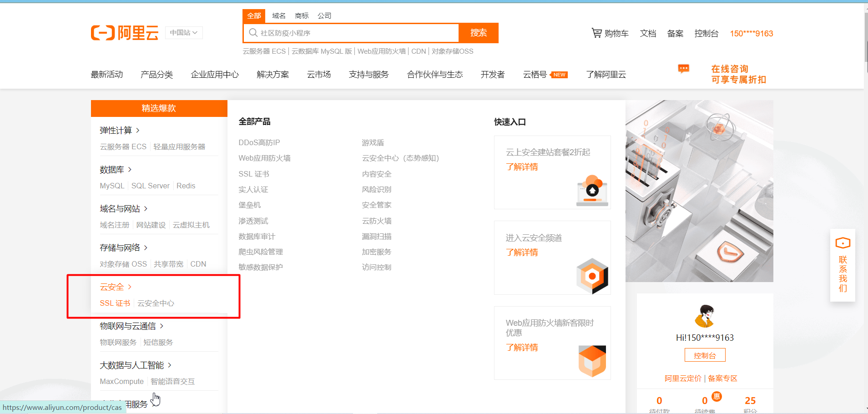
Task: Select the 域名 search tab
Action: tap(278, 16)
